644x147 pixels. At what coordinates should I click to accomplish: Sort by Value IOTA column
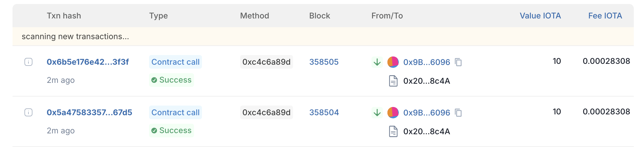[x=540, y=16]
